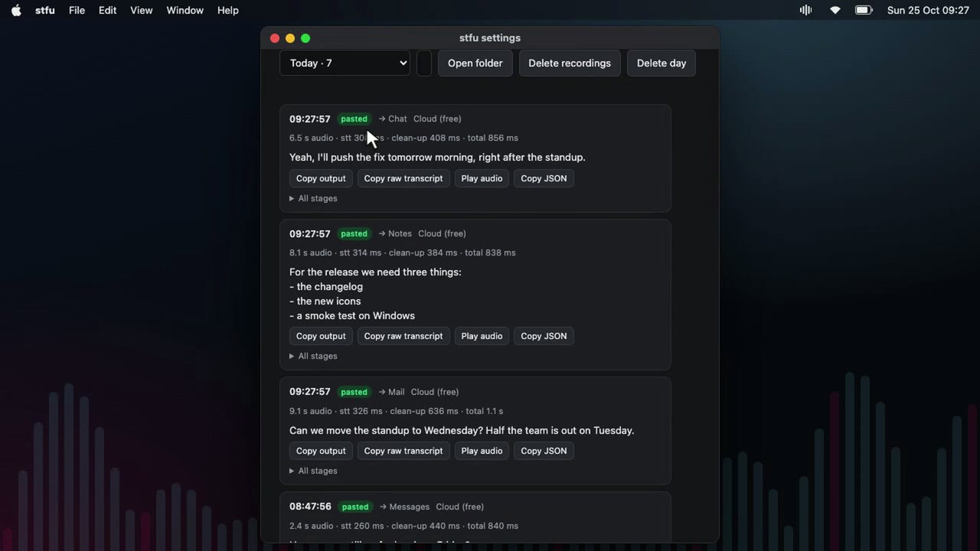This screenshot has width=980, height=551.
Task: Open the Help menu
Action: 228,10
